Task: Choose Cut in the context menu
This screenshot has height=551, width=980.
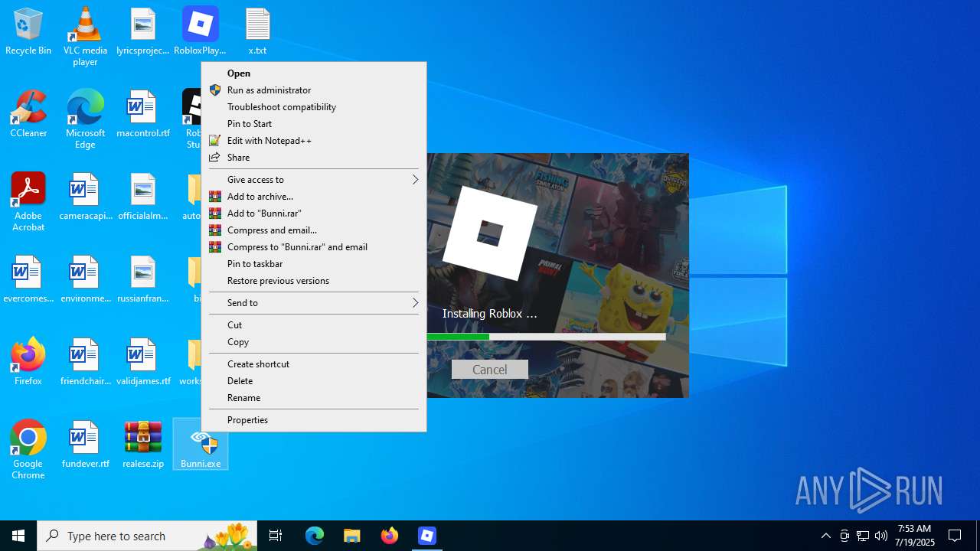Action: (314, 325)
